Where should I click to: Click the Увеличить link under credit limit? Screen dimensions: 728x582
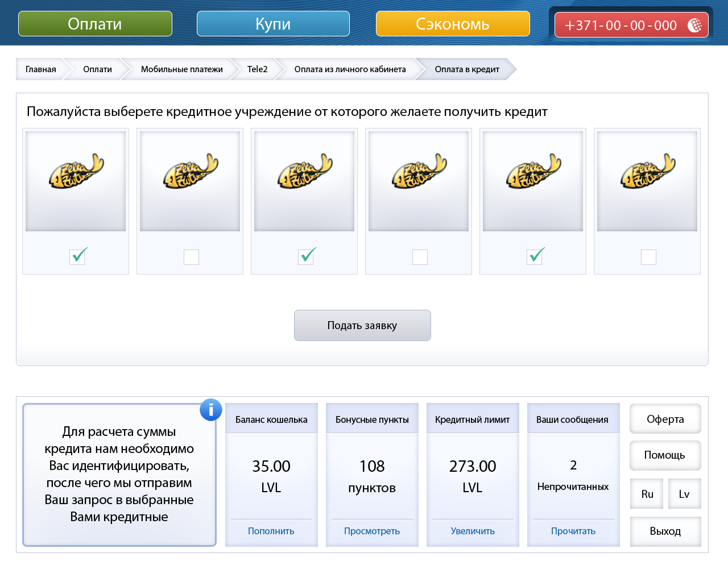click(473, 531)
